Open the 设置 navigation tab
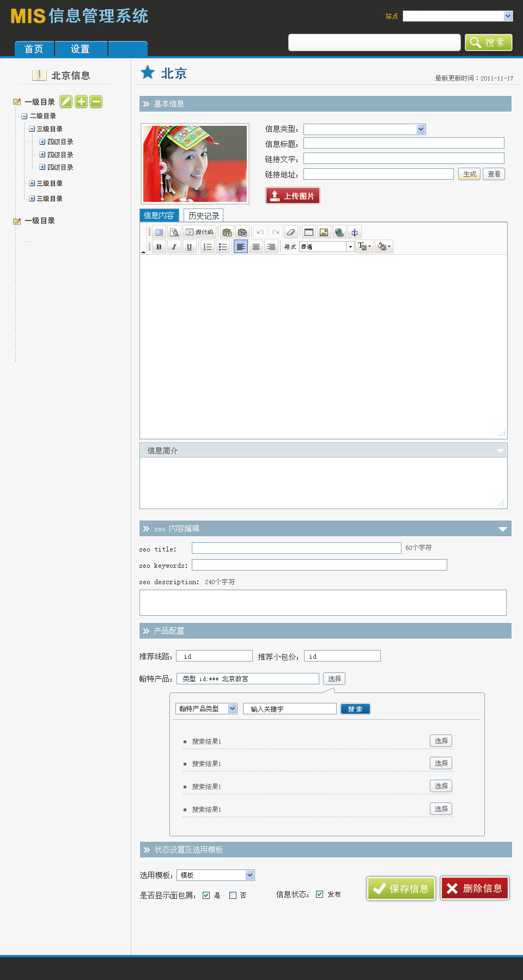The height and width of the screenshot is (980, 523). [80, 49]
